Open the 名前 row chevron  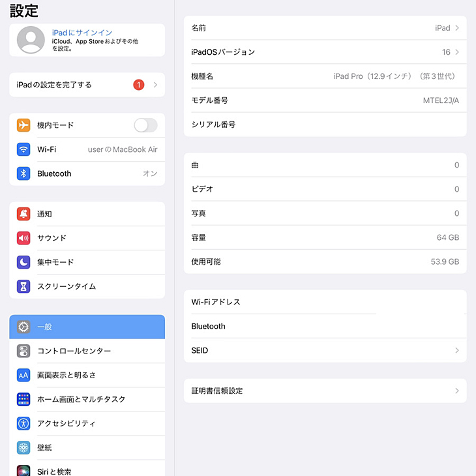pos(457,28)
